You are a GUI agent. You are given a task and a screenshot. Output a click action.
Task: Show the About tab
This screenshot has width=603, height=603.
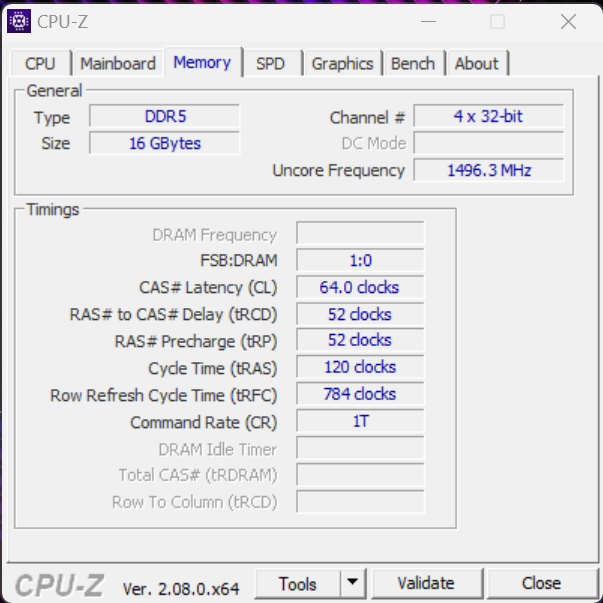coord(477,63)
